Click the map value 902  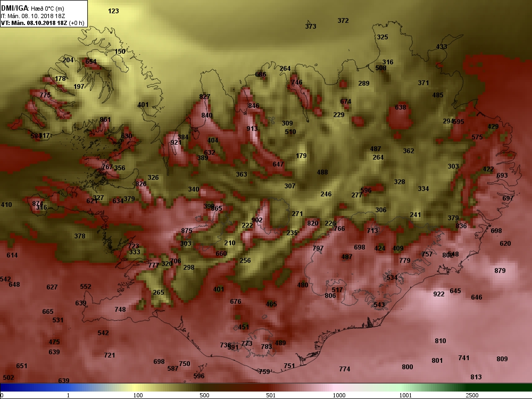coord(257,220)
